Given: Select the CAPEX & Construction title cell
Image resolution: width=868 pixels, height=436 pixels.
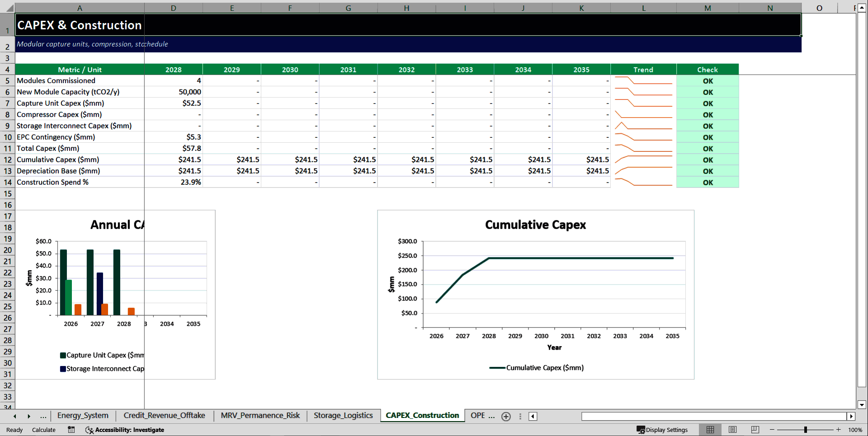Looking at the screenshot, I should tap(408, 25).
